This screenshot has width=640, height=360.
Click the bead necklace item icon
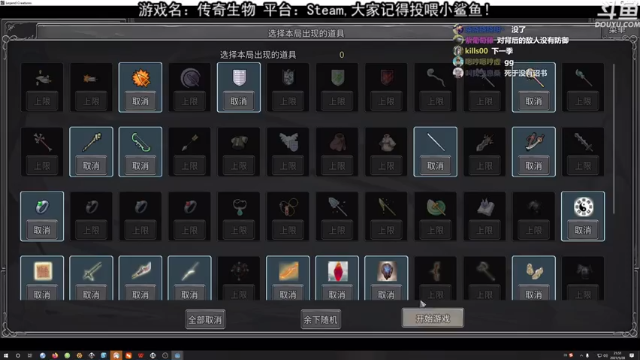point(288,207)
